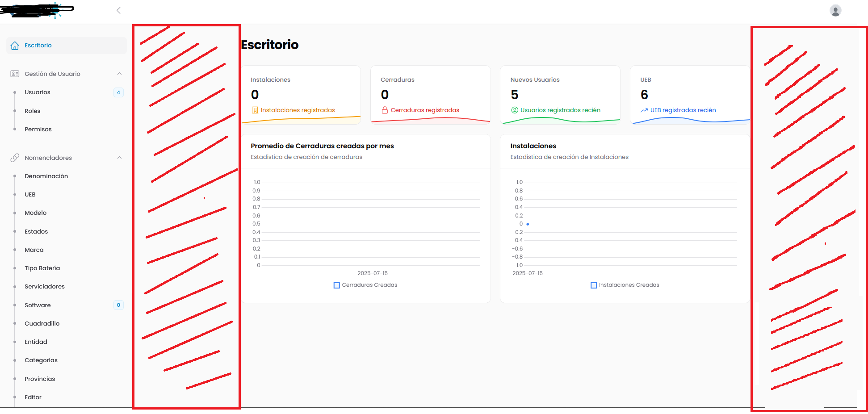This screenshot has width=868, height=414.
Task: Click the Nomencladores link icon
Action: click(x=15, y=158)
